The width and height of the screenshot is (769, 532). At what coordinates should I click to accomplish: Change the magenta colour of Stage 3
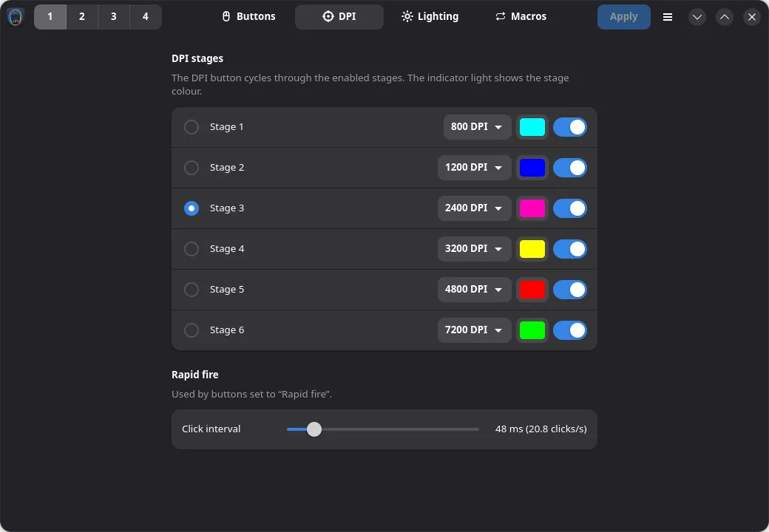(532, 208)
